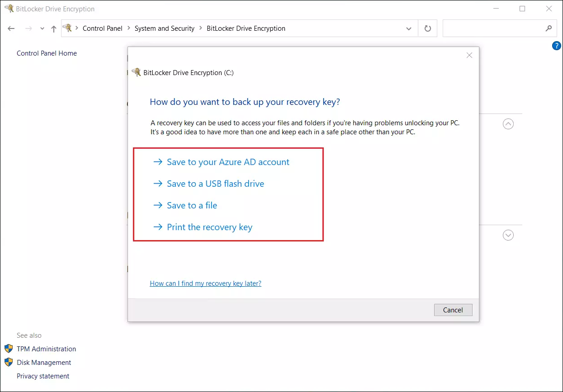The image size is (563, 392).
Task: Open TPM Administration
Action: coord(46,349)
